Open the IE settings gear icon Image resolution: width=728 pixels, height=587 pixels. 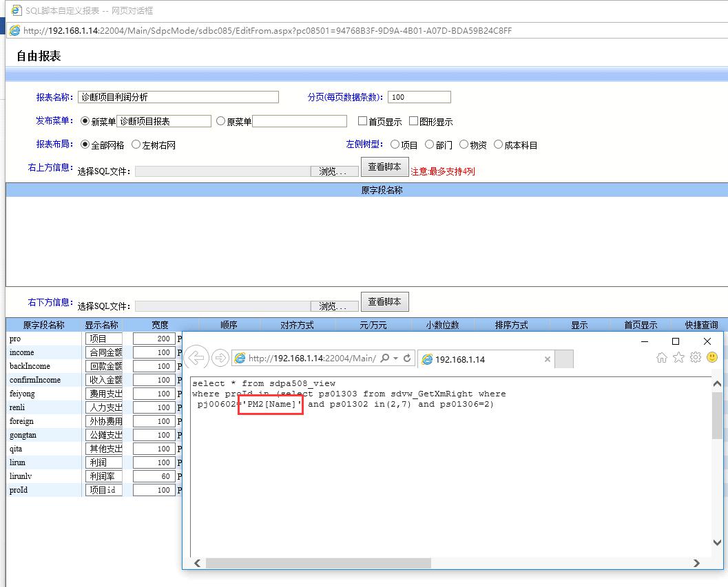pyautogui.click(x=696, y=358)
